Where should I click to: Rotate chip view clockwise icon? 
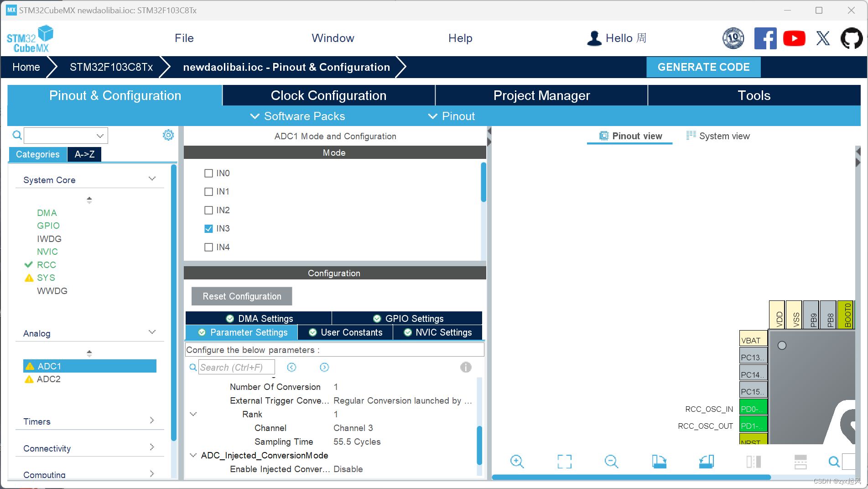point(659,462)
